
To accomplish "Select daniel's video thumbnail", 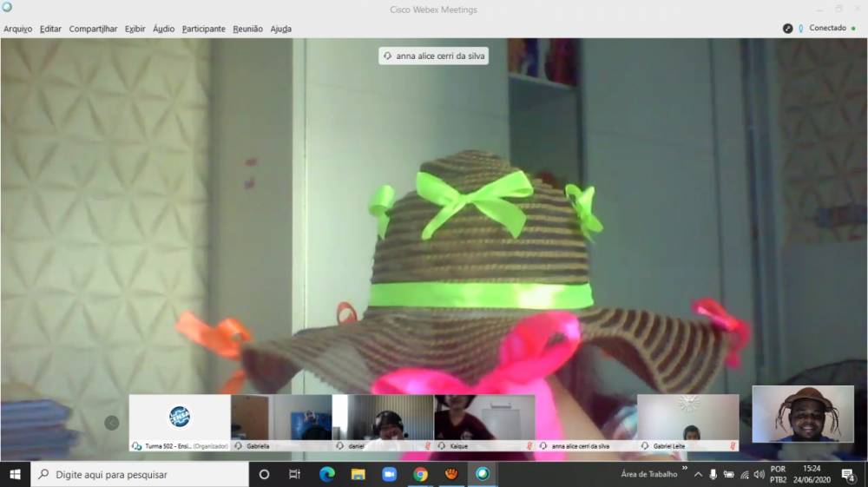I will tap(383, 418).
